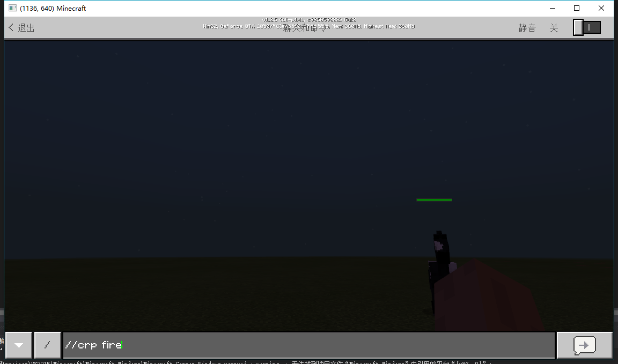The image size is (618, 364).
Task: Close the Minecraft window
Action: [x=602, y=9]
